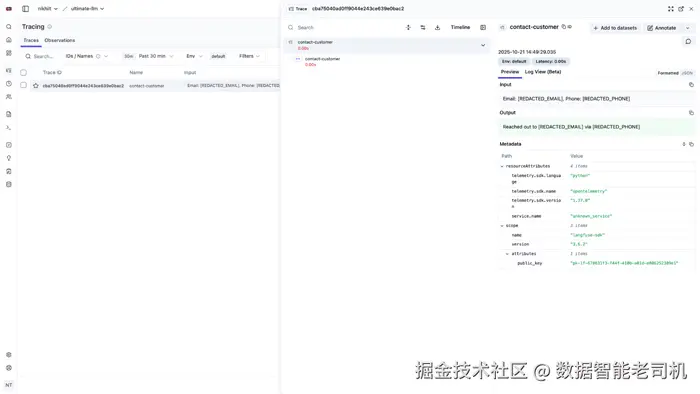Click the info icon beside Tracing title

(50, 27)
